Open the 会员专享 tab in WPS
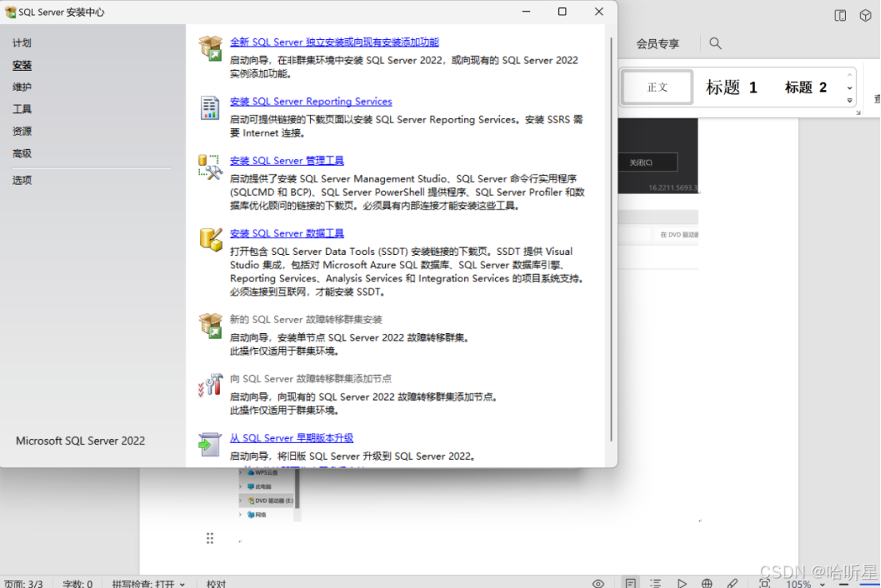Viewport: 881px width, 588px height. (658, 44)
